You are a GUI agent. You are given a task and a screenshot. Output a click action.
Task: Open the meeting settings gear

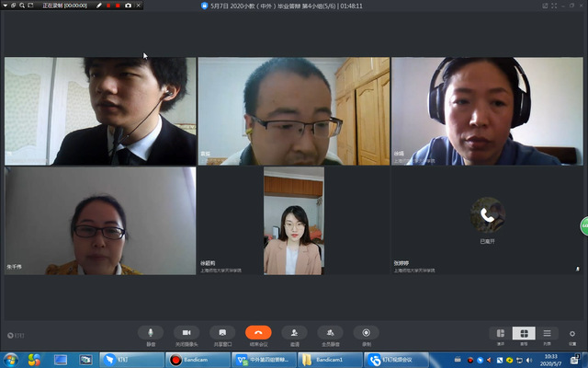(x=572, y=333)
